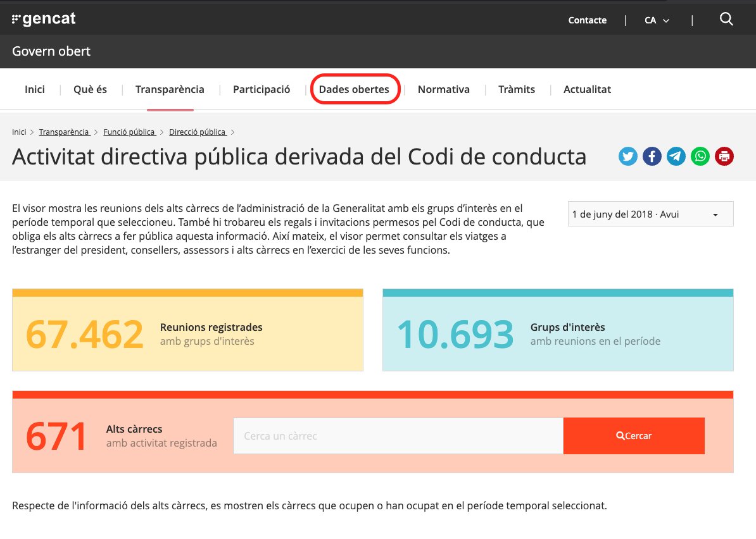Click the Govern obert site title

coord(51,51)
